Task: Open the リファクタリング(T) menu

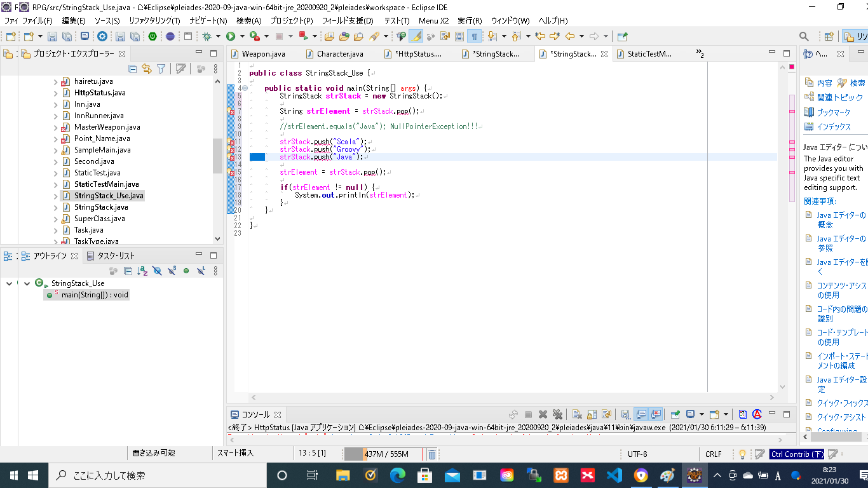Action: (x=154, y=20)
